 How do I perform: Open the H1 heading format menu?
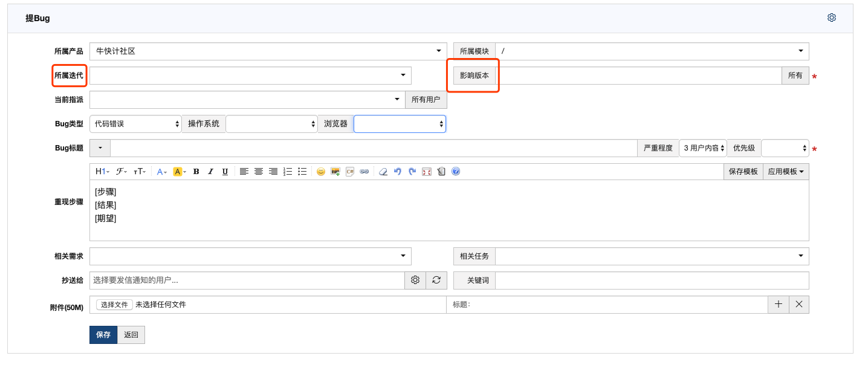102,172
